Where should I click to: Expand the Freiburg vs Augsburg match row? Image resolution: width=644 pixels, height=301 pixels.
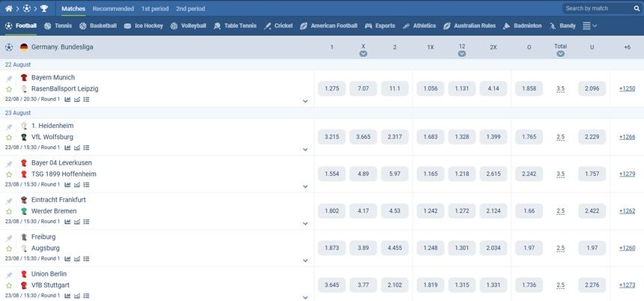pyautogui.click(x=306, y=261)
